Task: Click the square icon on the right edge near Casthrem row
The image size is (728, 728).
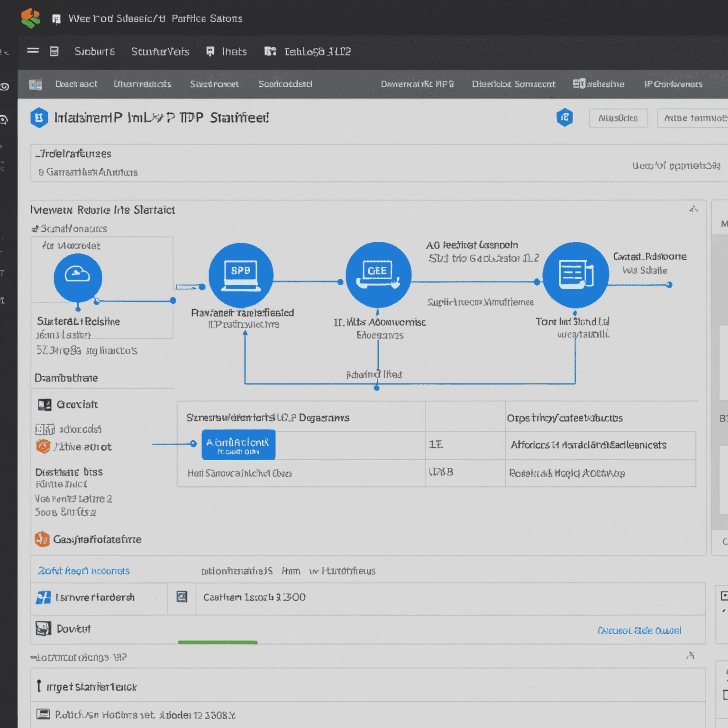Action: pos(724,596)
